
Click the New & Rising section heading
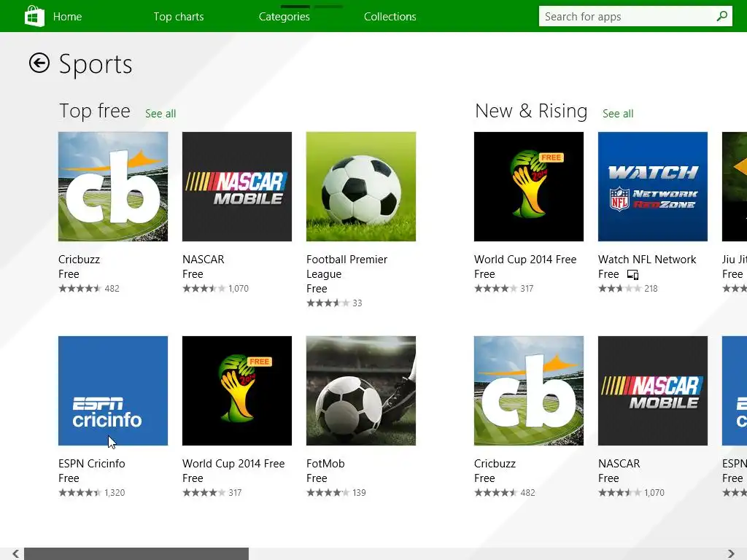[x=531, y=111]
